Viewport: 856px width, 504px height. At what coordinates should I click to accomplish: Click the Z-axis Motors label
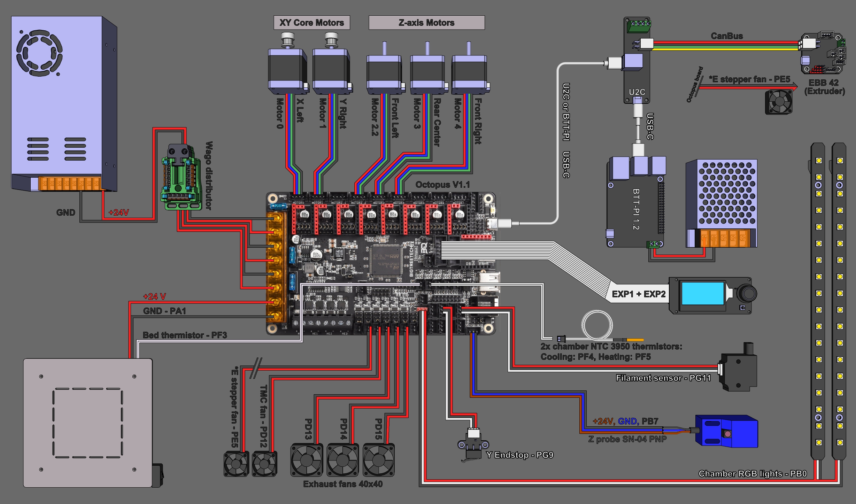[x=426, y=23]
